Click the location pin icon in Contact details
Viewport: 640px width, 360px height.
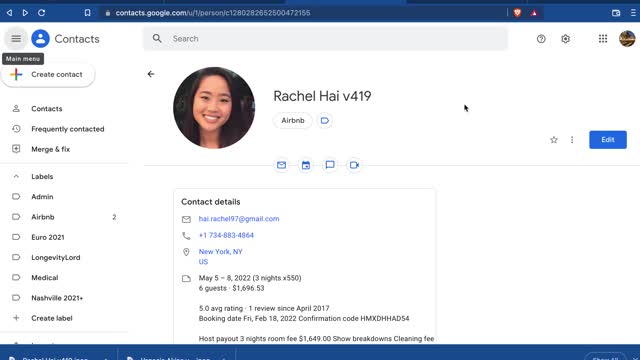point(186,252)
